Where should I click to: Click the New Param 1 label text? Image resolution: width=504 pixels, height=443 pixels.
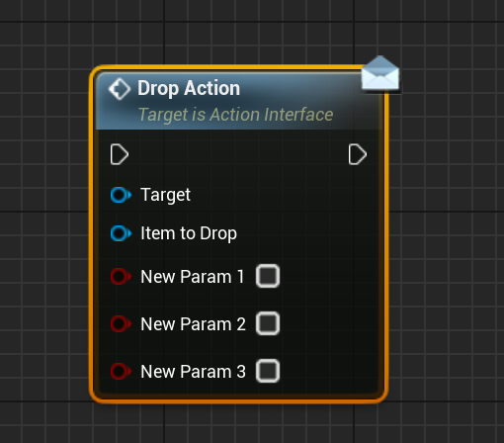coord(192,277)
